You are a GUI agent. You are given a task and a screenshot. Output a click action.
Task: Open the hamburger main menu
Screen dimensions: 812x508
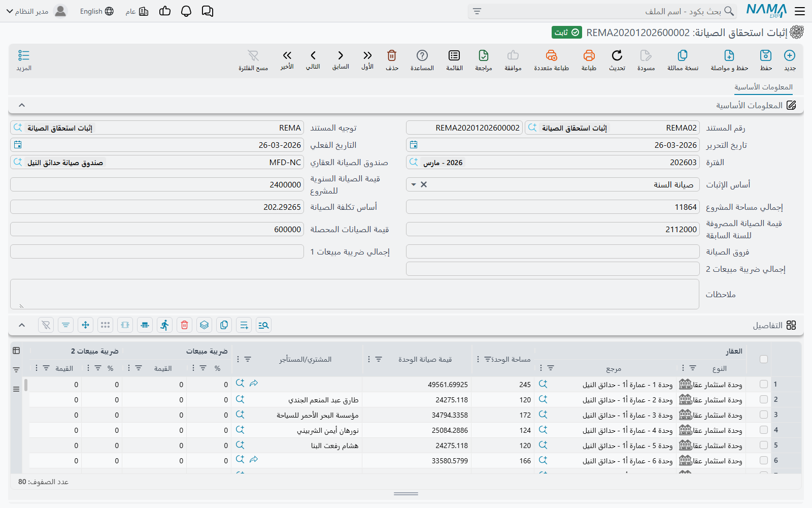tap(800, 11)
